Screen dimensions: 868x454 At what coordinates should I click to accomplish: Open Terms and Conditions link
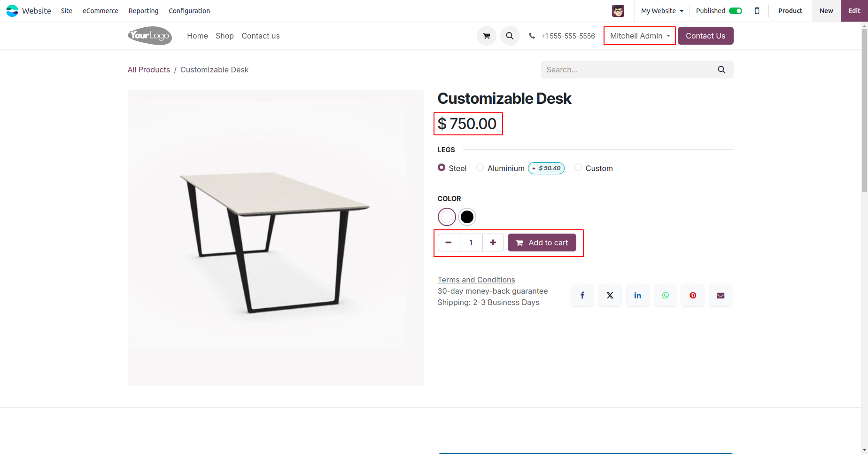[476, 280]
